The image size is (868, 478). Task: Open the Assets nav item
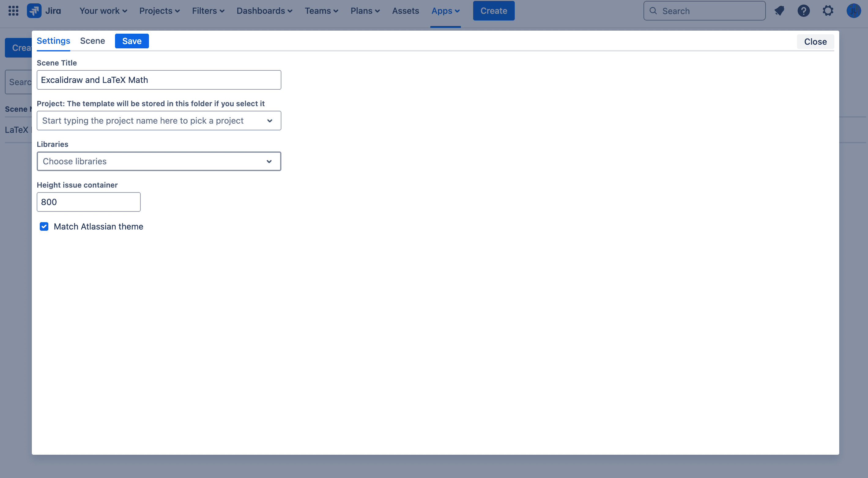(405, 11)
